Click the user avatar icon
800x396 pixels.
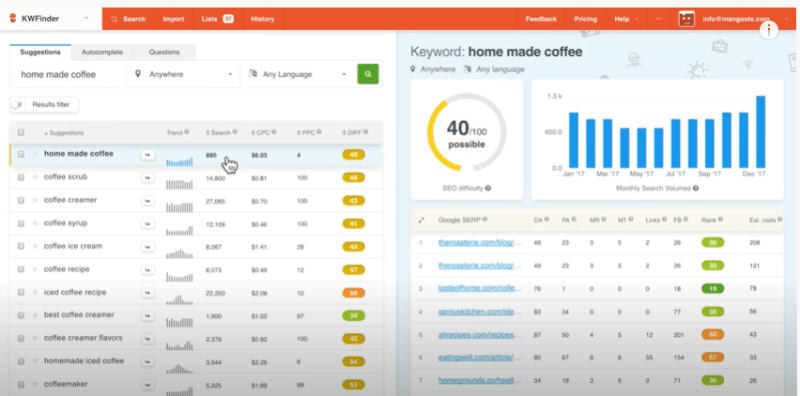[686, 19]
